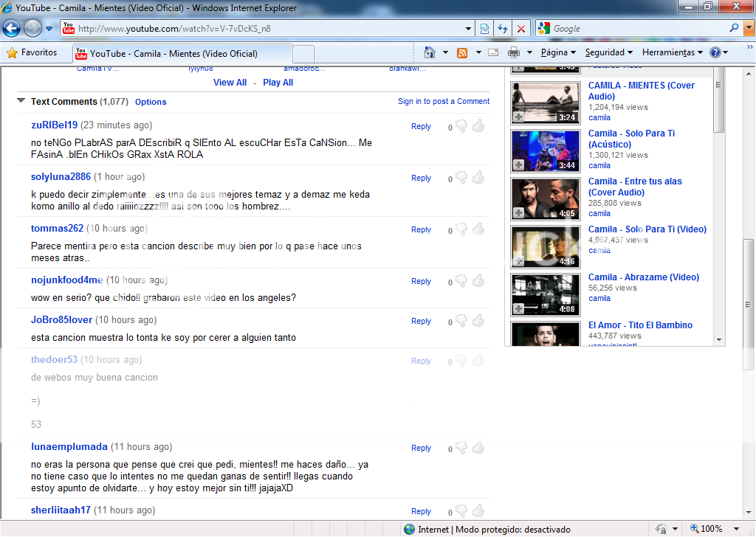The image size is (756, 537).
Task: Click the Favoritos star button
Action: (x=32, y=52)
